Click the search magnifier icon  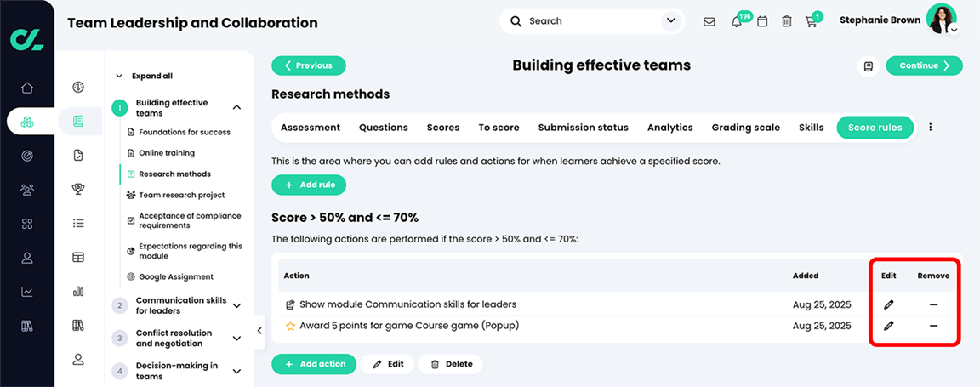click(x=516, y=21)
